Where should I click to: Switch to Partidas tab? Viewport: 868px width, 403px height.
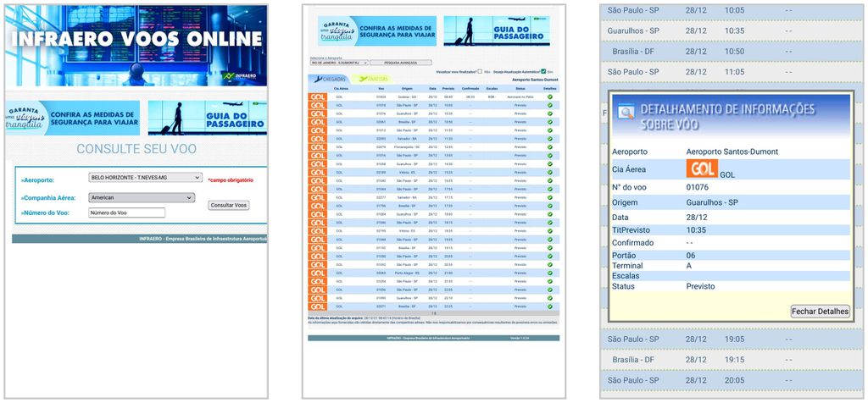(372, 79)
